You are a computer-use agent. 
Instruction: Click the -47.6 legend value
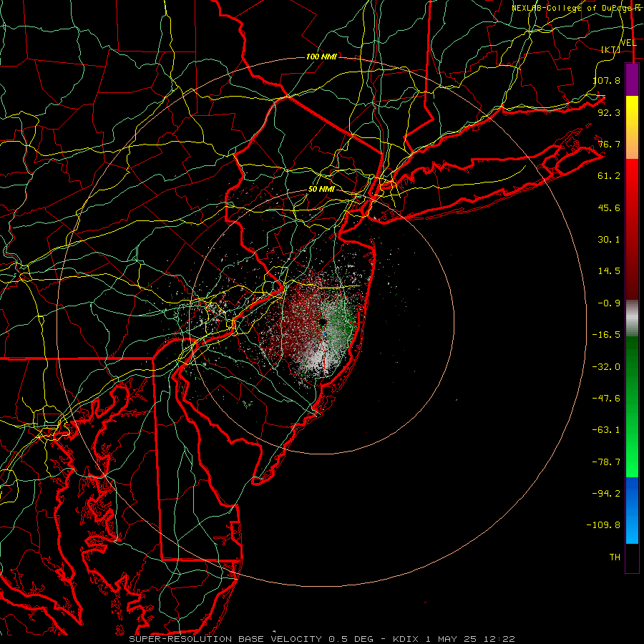pyautogui.click(x=607, y=399)
